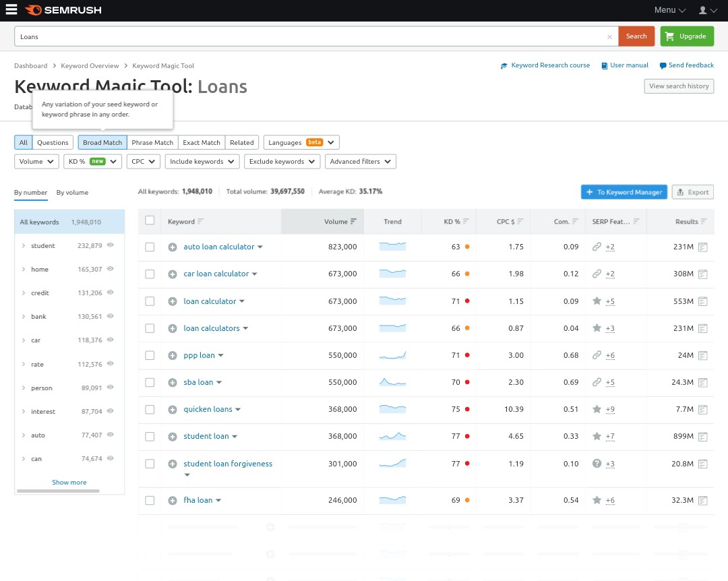View SERP snapshot for fha loan
This screenshot has width=728, height=581.
(703, 501)
